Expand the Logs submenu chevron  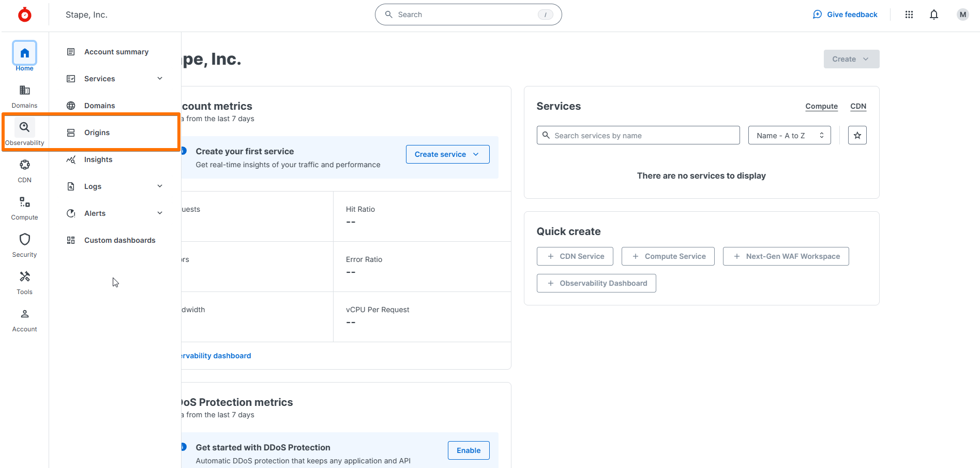coord(160,186)
